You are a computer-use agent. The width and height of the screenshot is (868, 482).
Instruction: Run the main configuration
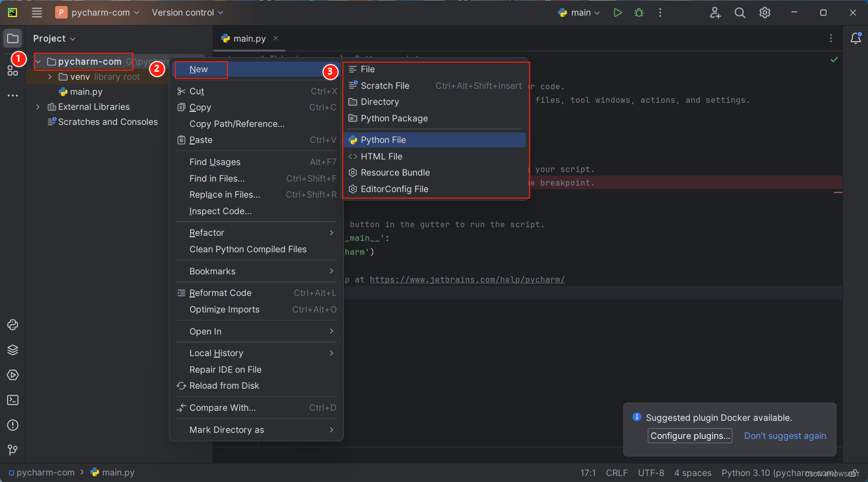pos(617,13)
